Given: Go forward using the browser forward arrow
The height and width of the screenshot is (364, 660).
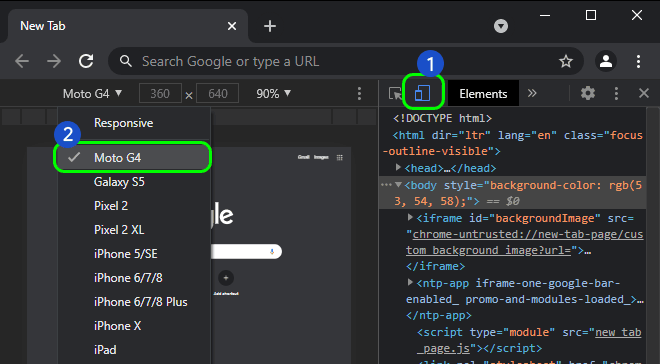Looking at the screenshot, I should pyautogui.click(x=54, y=61).
